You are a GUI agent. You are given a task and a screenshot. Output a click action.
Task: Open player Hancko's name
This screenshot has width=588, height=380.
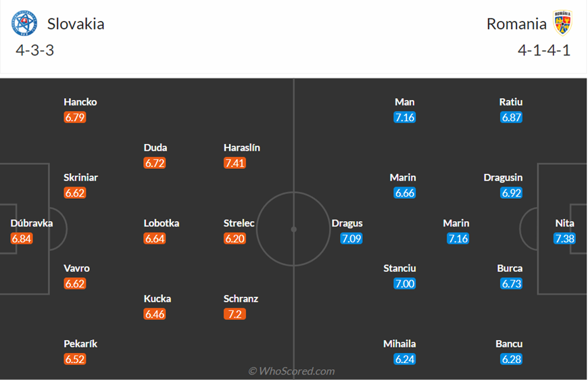pos(80,102)
